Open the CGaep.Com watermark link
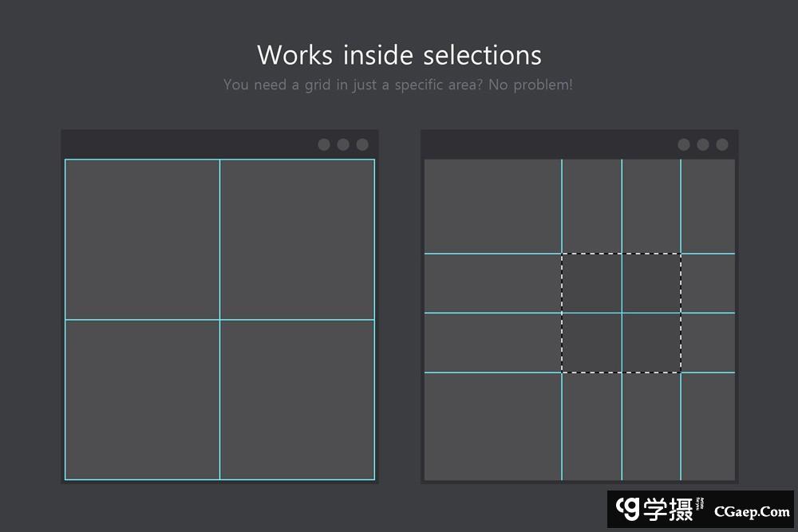The image size is (798, 532). [x=752, y=511]
